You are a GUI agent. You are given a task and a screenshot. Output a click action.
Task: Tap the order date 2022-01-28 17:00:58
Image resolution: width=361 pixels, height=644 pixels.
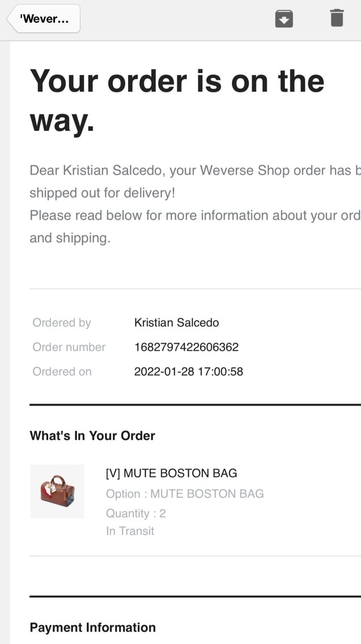(x=189, y=372)
